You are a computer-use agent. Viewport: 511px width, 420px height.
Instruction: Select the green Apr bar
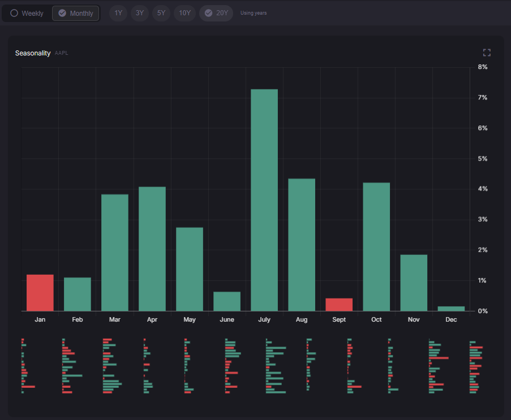coord(152,249)
